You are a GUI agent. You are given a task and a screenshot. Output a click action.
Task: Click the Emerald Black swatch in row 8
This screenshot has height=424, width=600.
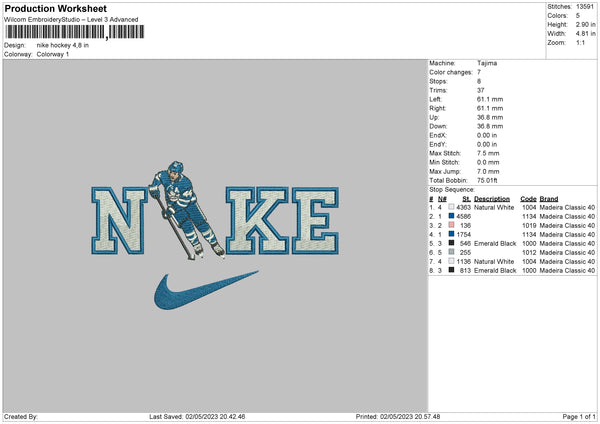(452, 270)
